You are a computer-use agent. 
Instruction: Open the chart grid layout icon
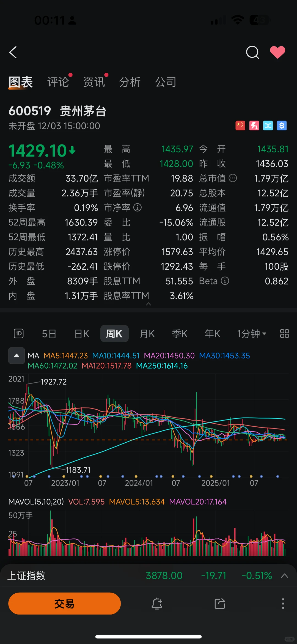click(284, 334)
